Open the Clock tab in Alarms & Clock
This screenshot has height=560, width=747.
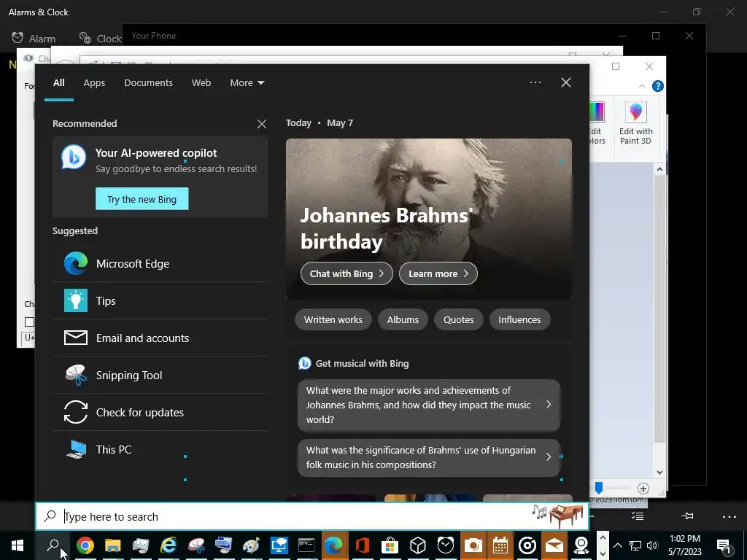[x=101, y=39]
